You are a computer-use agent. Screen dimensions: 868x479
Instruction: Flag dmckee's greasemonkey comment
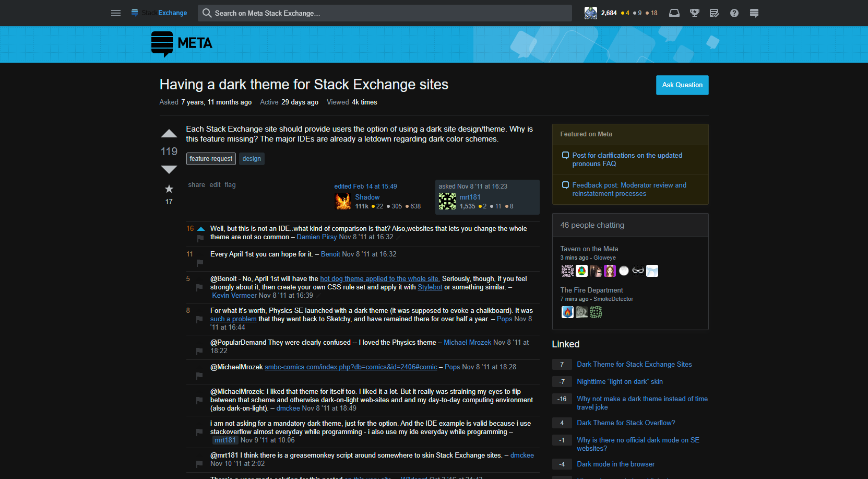(199, 464)
